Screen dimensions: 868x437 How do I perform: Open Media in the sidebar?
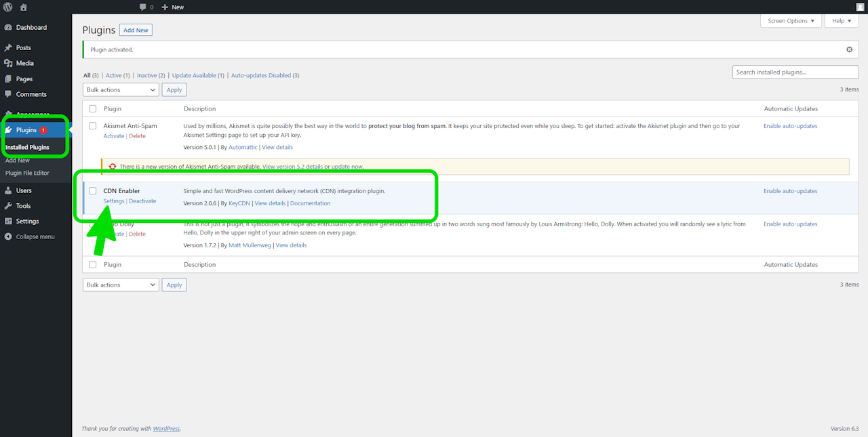tap(25, 63)
